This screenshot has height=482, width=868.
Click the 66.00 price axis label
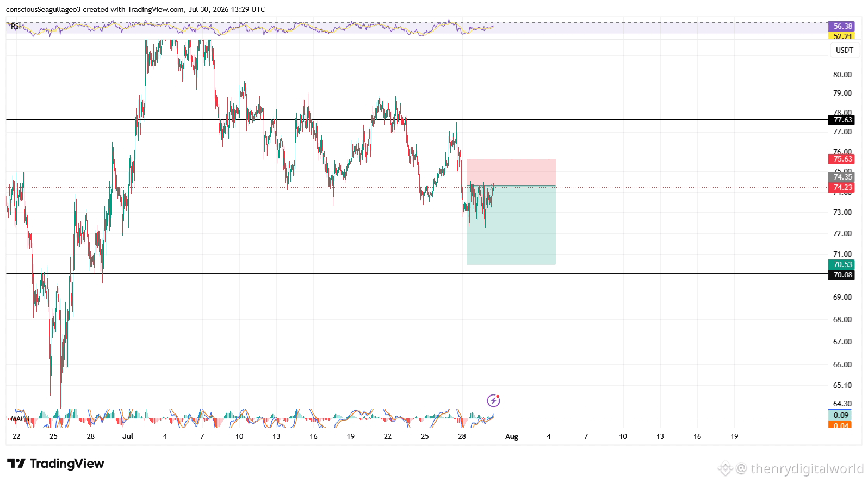tap(842, 364)
